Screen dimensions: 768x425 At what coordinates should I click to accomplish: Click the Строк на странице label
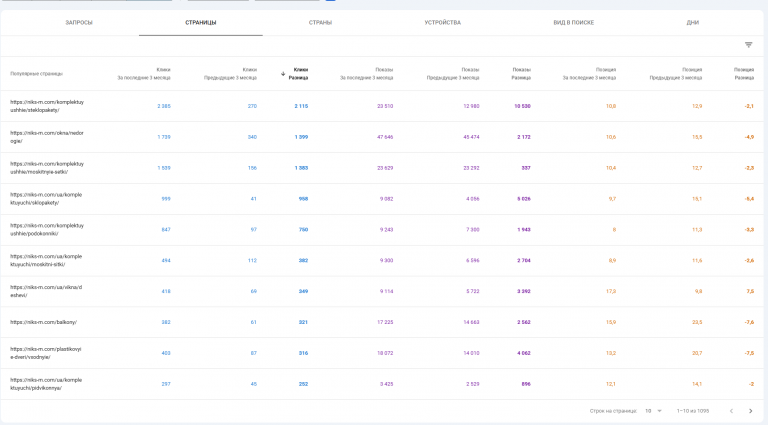pos(613,411)
